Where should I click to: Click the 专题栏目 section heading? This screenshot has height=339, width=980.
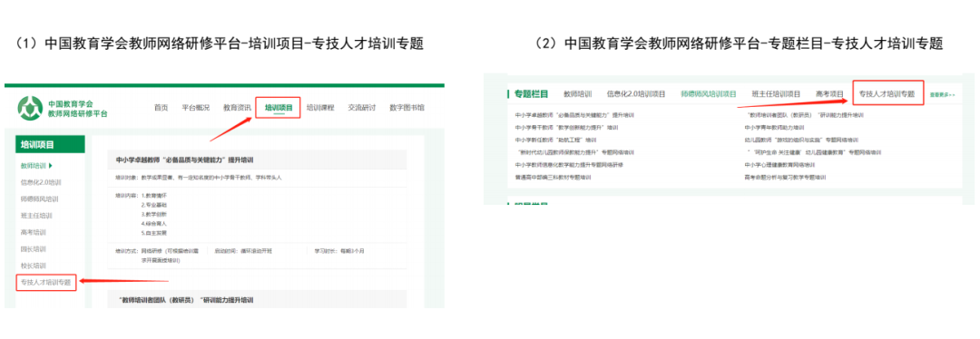[531, 94]
